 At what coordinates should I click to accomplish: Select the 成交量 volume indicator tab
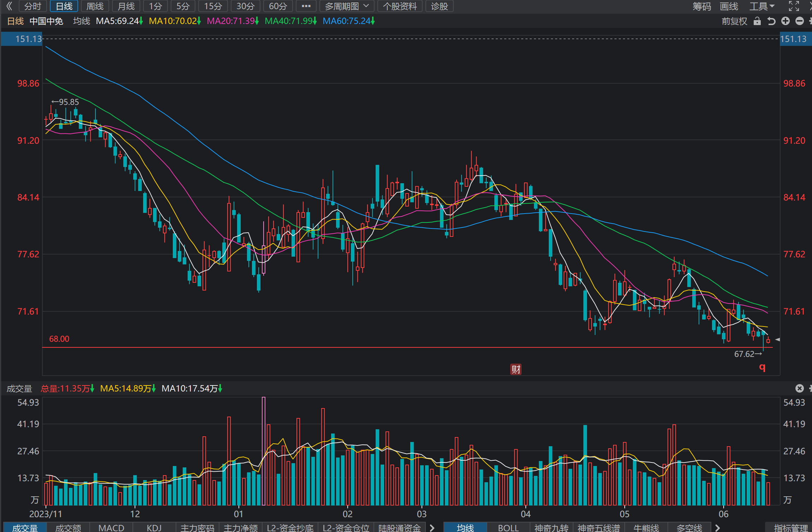tap(25, 527)
